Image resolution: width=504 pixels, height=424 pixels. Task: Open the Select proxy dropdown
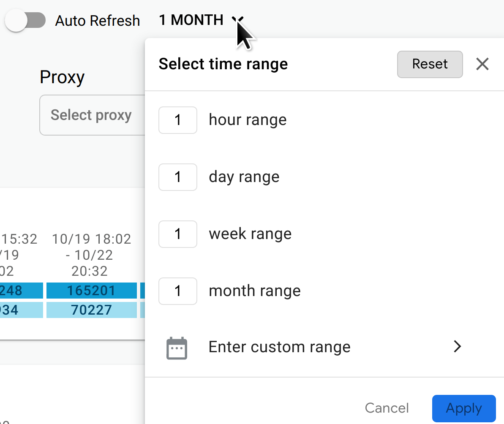tap(91, 115)
